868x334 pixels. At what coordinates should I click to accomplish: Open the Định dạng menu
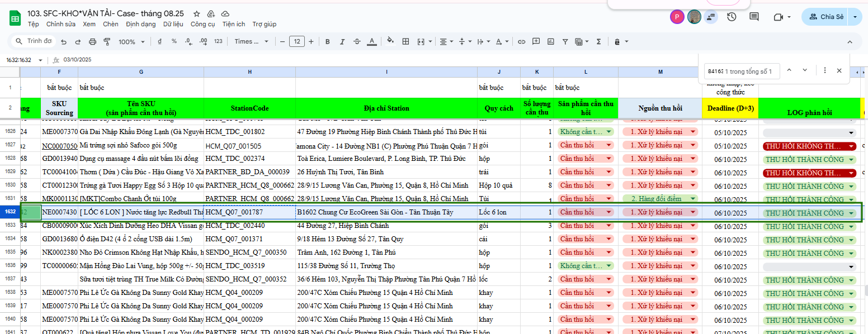141,24
